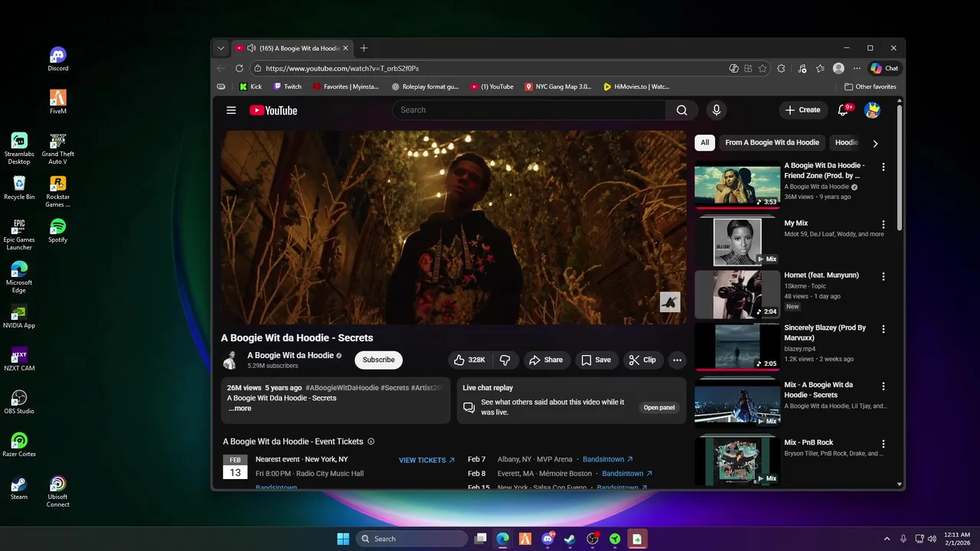This screenshot has width=980, height=551.
Task: Play the Hornet (feat. Munyunn) thumbnail
Action: coord(737,295)
